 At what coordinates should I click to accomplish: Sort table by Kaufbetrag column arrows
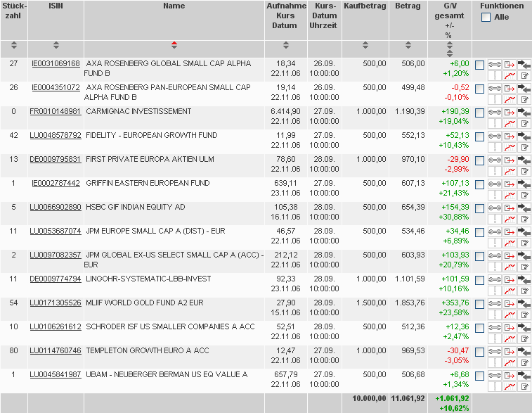pyautogui.click(x=365, y=45)
